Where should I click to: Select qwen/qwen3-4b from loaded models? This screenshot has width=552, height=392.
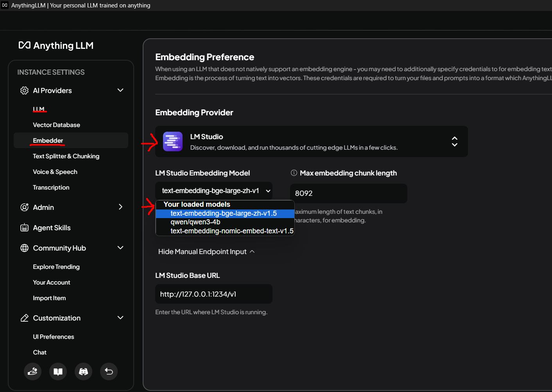[x=195, y=222]
